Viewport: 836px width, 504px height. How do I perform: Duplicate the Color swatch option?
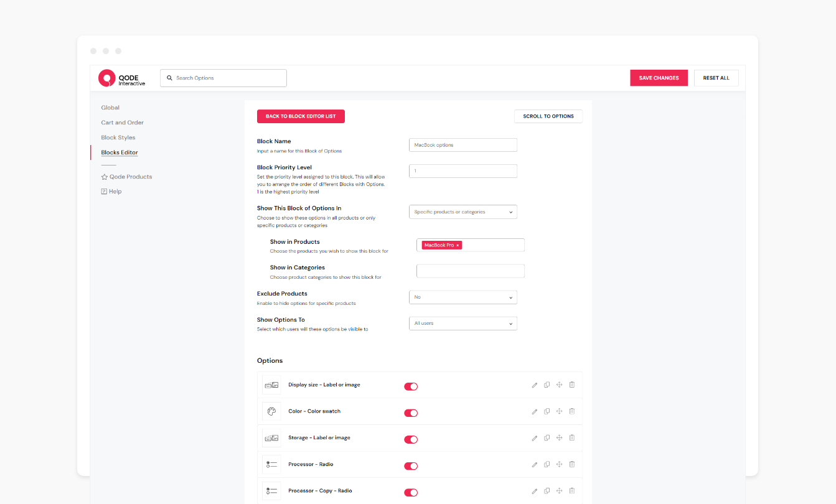click(x=547, y=411)
